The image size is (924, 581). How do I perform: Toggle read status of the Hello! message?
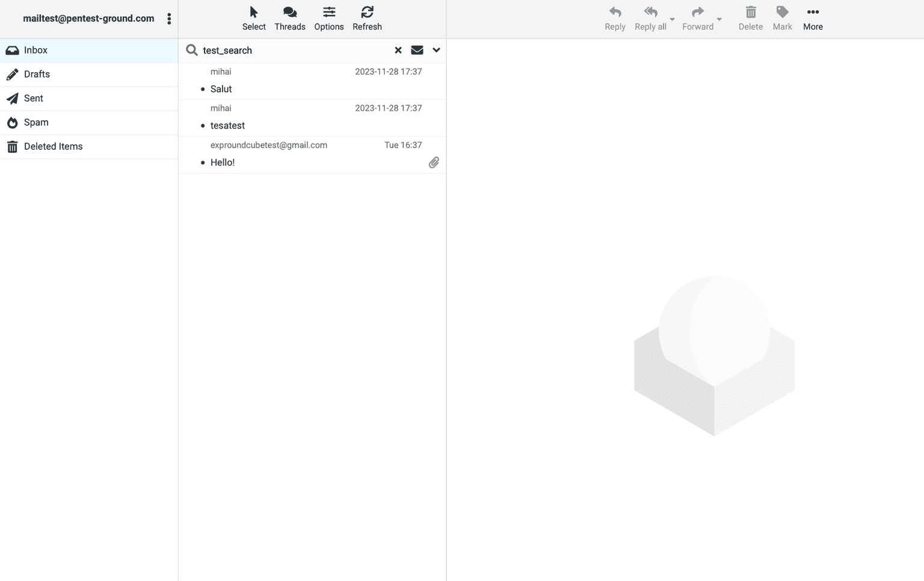203,162
